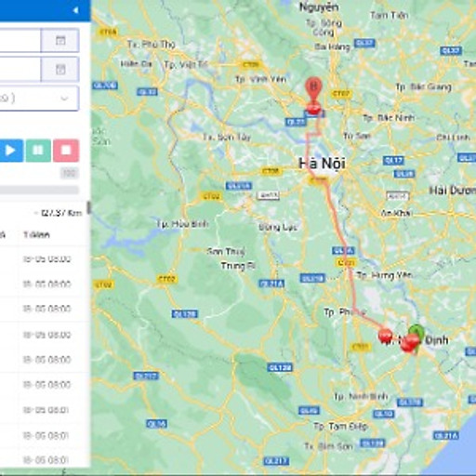The height and width of the screenshot is (476, 476).
Task: Click the Chí Linh map label
Action: tap(453, 137)
